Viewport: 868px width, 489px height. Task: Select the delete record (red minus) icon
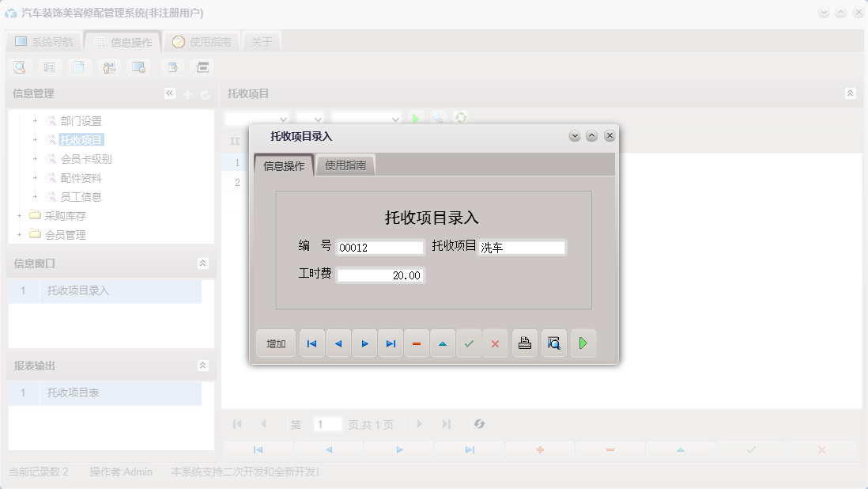pos(417,343)
